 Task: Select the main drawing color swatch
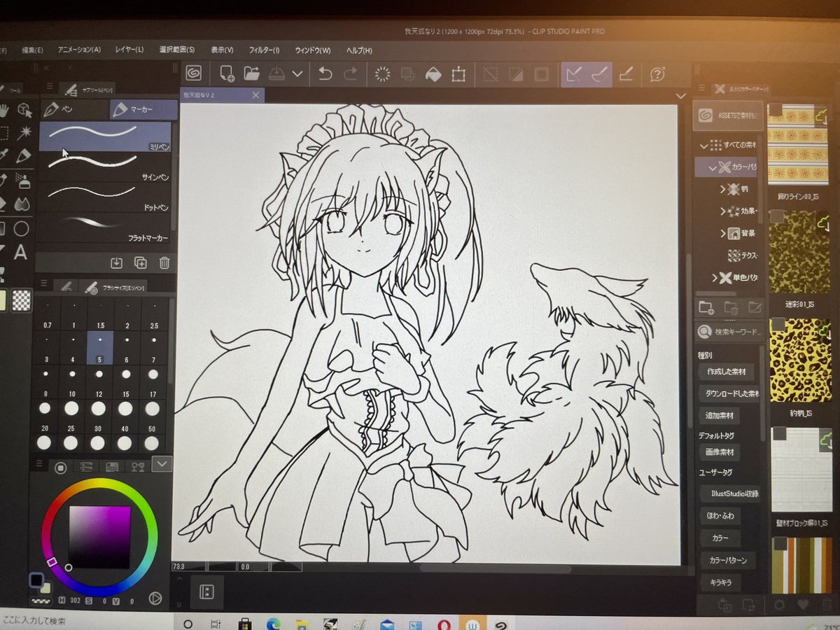pyautogui.click(x=36, y=581)
